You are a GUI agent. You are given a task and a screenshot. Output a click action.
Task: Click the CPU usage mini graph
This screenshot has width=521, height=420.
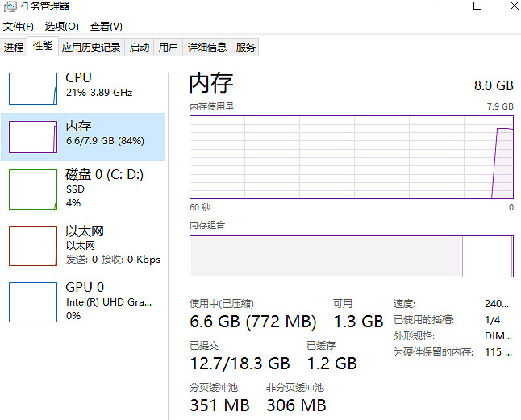(x=33, y=88)
